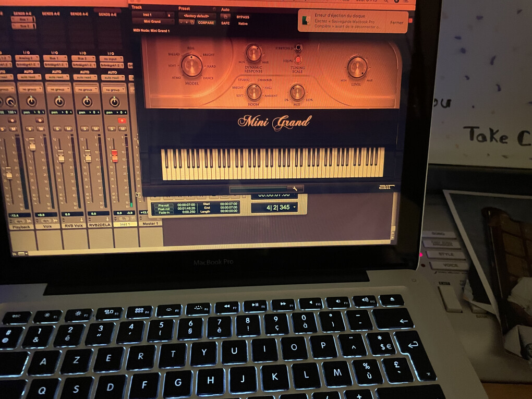Mute the RVB2DELA track
This screenshot has height=399, width=532.
[x=95, y=129]
